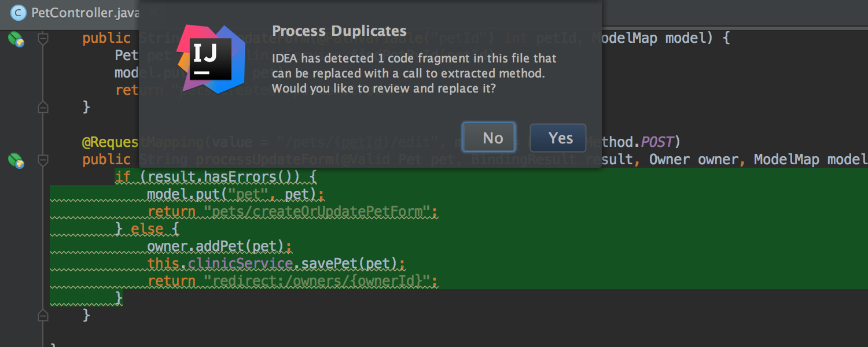Click the dialog message about detected code fragment
Screen dimensions: 868x347
[x=414, y=73]
